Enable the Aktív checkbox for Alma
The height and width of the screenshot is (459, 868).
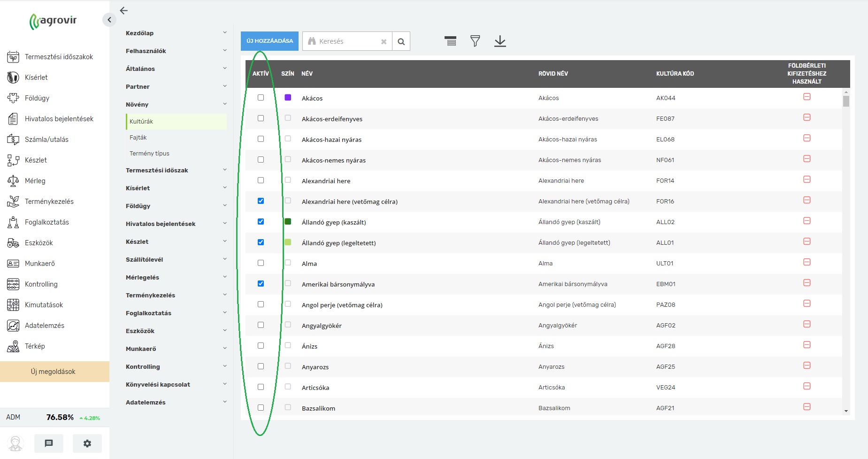click(x=261, y=263)
